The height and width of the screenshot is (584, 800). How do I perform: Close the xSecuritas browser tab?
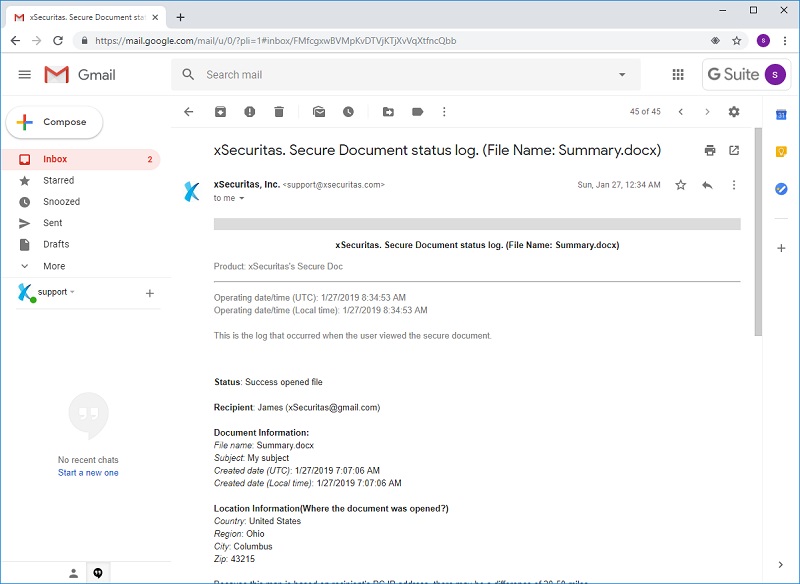pyautogui.click(x=156, y=17)
